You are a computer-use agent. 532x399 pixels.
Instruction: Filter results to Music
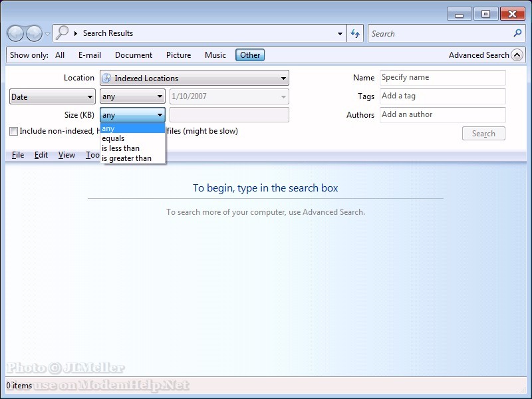[x=215, y=55]
